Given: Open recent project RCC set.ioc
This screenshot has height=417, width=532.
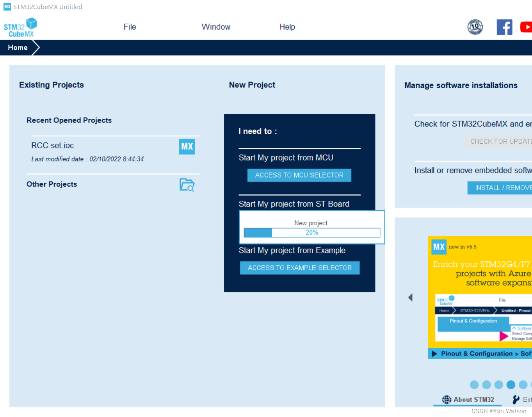Looking at the screenshot, I should click(x=53, y=145).
